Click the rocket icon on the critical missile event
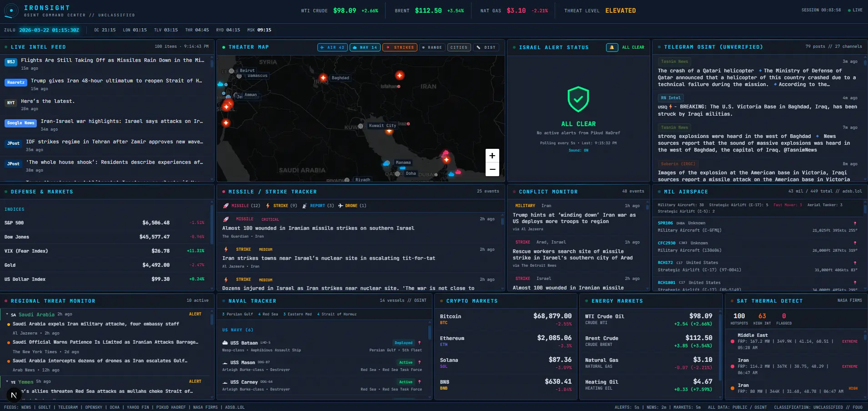This screenshot has height=411, width=868. (x=226, y=219)
